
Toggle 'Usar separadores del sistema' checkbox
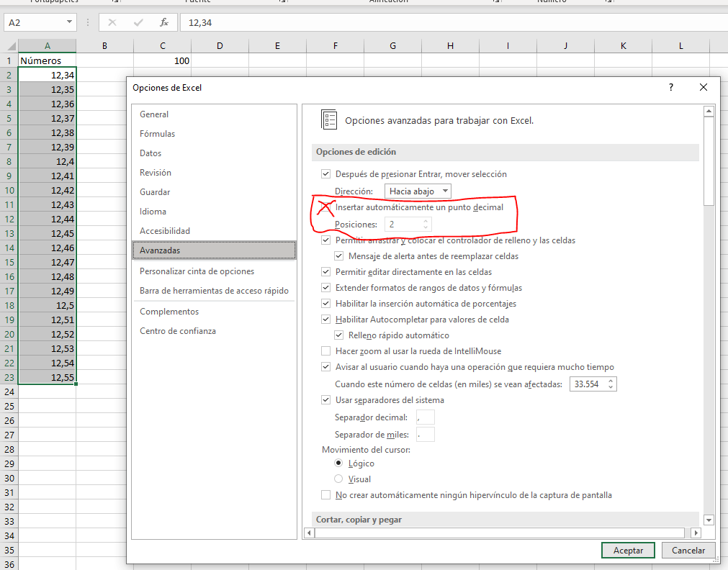(326, 400)
